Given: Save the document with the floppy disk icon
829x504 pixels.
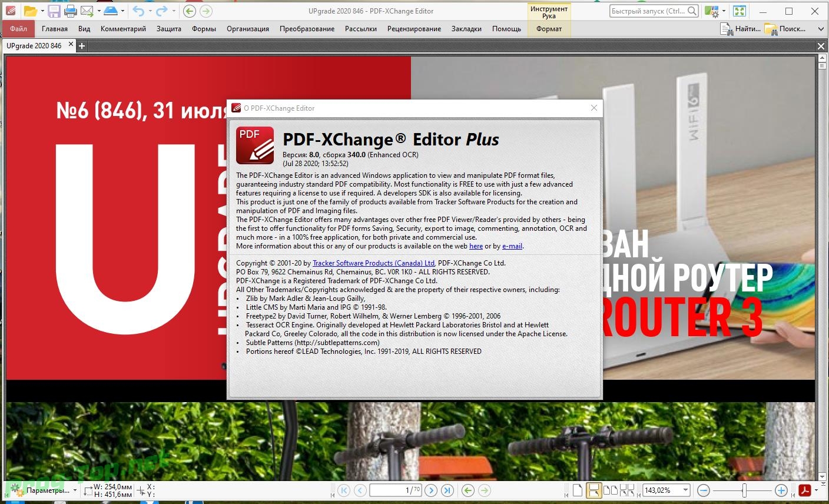Looking at the screenshot, I should 54,11.
